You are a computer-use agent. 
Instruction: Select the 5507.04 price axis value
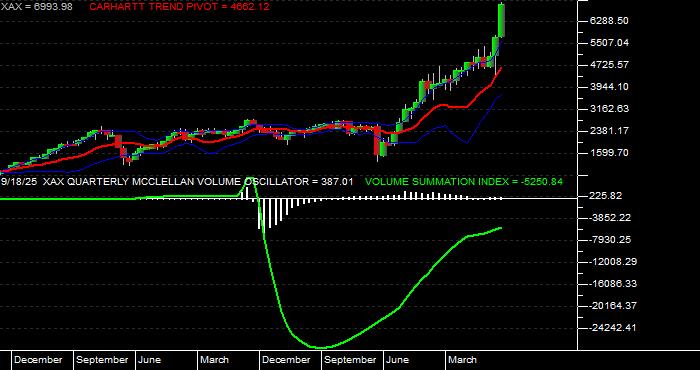tap(608, 43)
